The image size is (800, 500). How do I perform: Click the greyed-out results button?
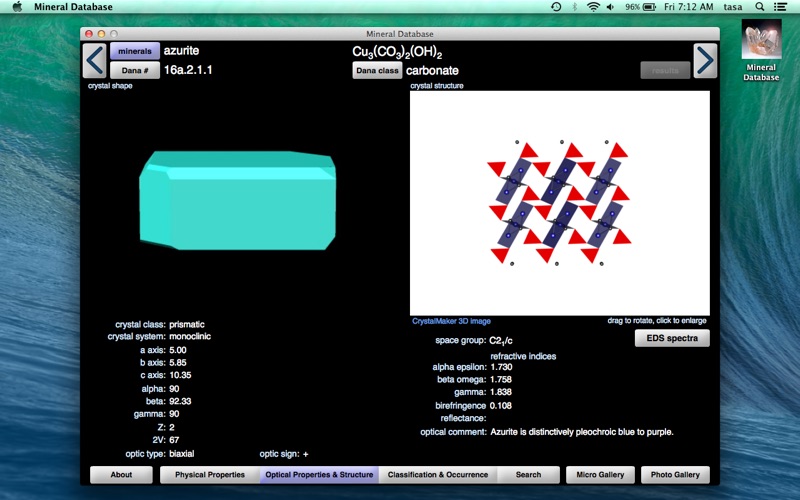pyautogui.click(x=665, y=70)
